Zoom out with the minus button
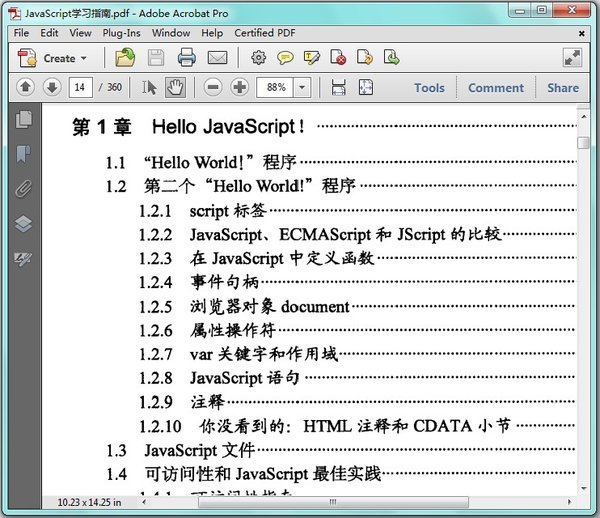Image resolution: width=600 pixels, height=518 pixels. (x=213, y=87)
